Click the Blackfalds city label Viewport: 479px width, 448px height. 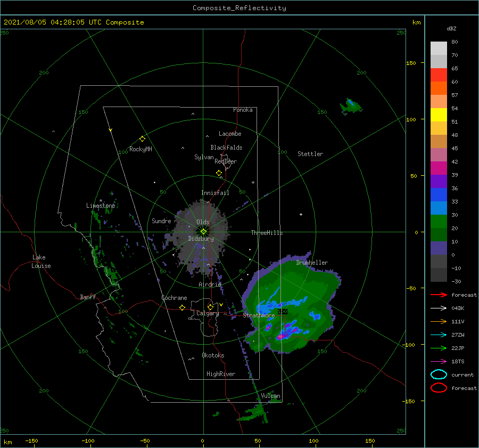click(226, 148)
